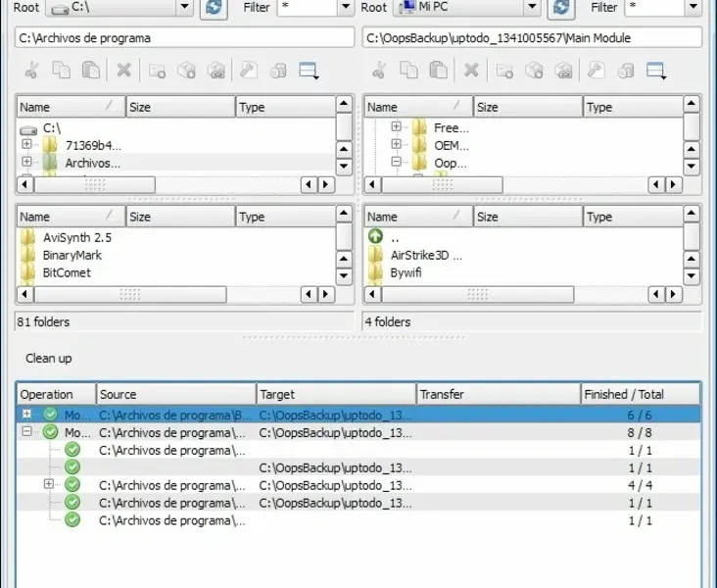The height and width of the screenshot is (588, 717).
Task: Click the Cut scissors icon above the Mi PC tree
Action: [379, 71]
